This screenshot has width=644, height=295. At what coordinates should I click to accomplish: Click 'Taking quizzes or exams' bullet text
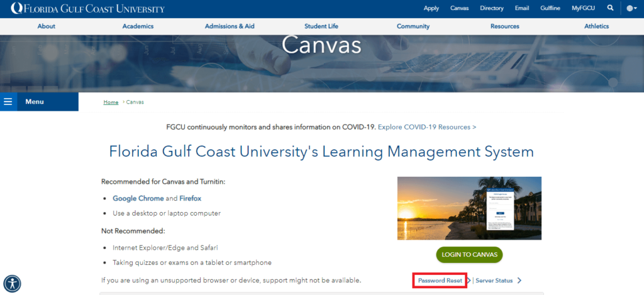click(x=192, y=262)
